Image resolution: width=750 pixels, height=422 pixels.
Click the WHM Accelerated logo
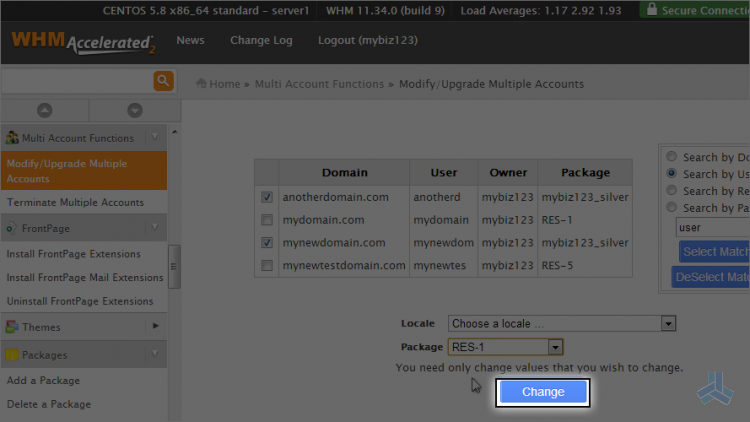point(83,43)
